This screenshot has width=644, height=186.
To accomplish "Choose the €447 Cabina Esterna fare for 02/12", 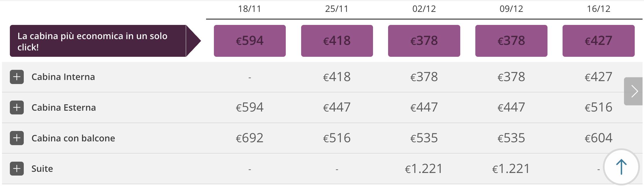I will (424, 107).
